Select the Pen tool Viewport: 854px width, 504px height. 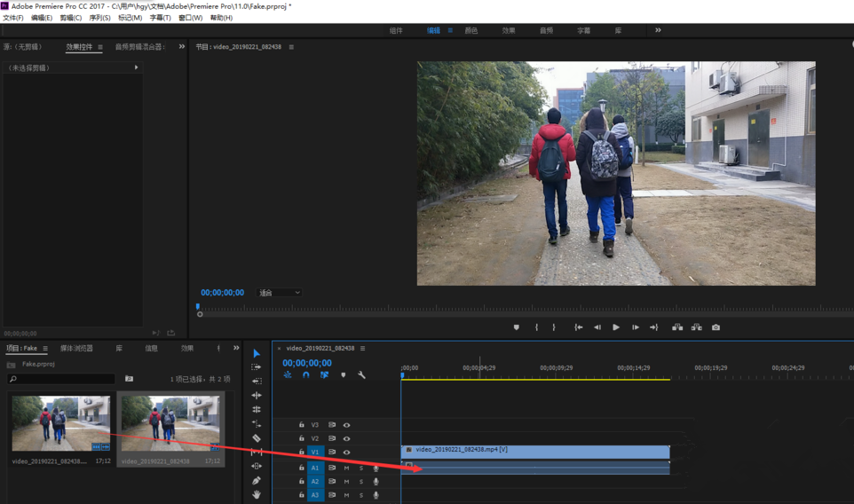(x=257, y=481)
